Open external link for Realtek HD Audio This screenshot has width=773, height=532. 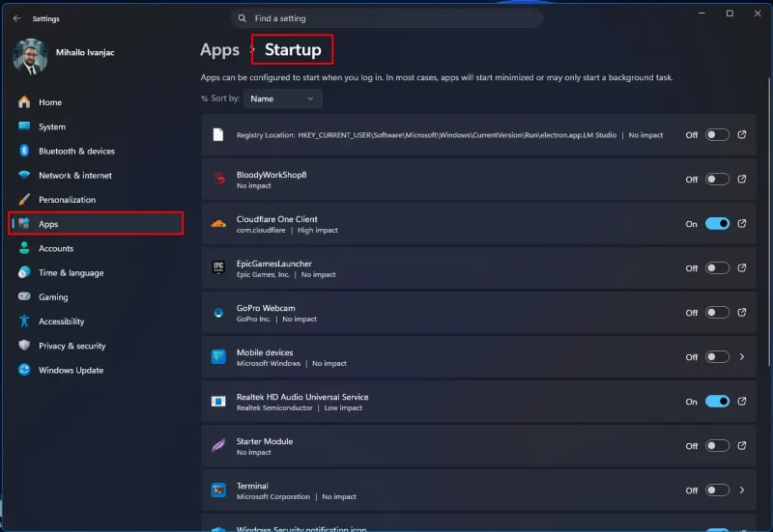coord(742,402)
